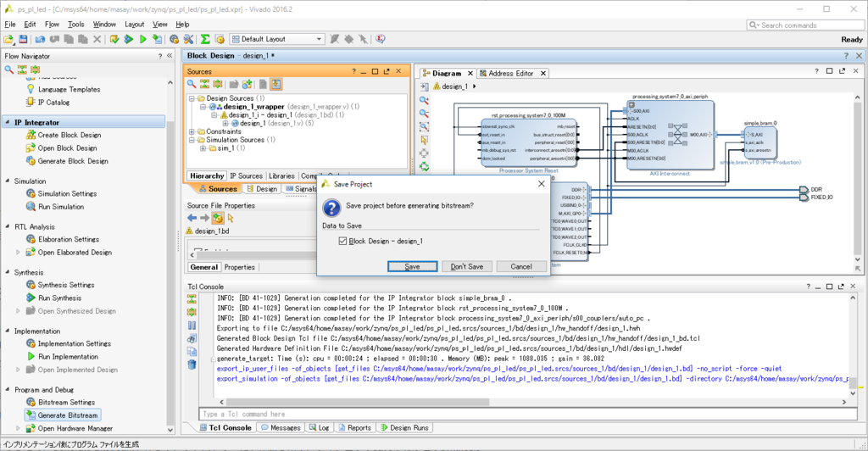Click the Open Project toolbar icon
The height and width of the screenshot is (451, 868).
coord(8,39)
